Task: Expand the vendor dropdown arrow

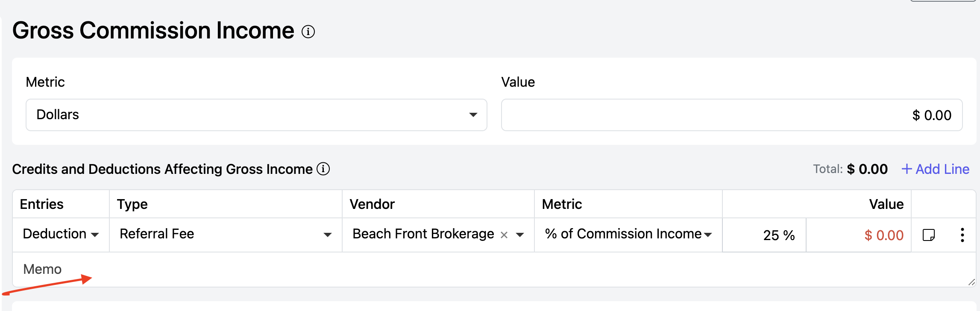Action: [520, 235]
